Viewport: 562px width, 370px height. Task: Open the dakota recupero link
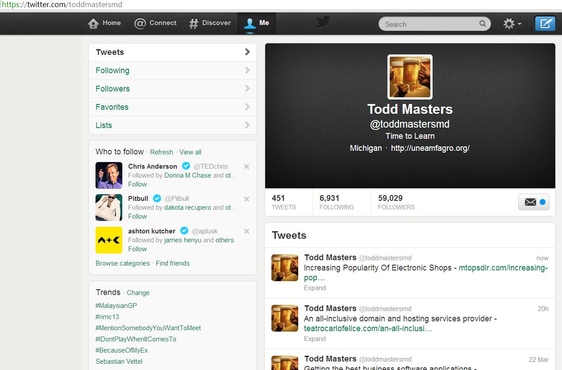187,208
